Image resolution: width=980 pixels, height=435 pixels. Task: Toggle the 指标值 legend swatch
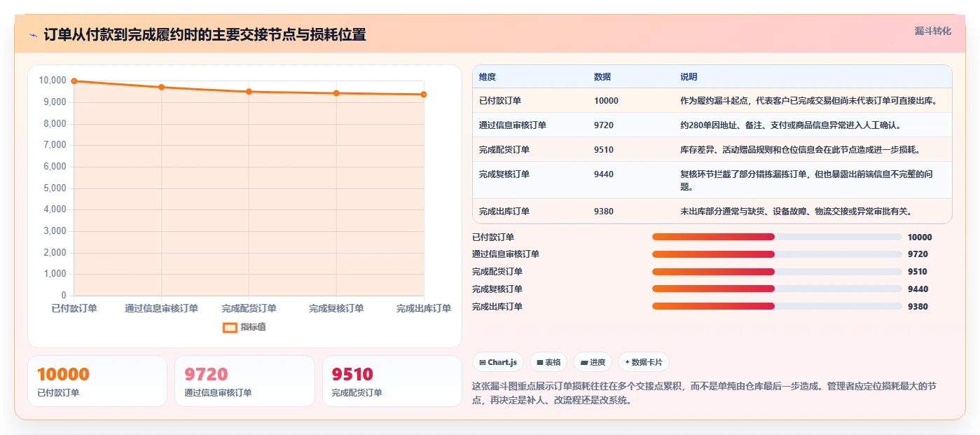[x=230, y=327]
